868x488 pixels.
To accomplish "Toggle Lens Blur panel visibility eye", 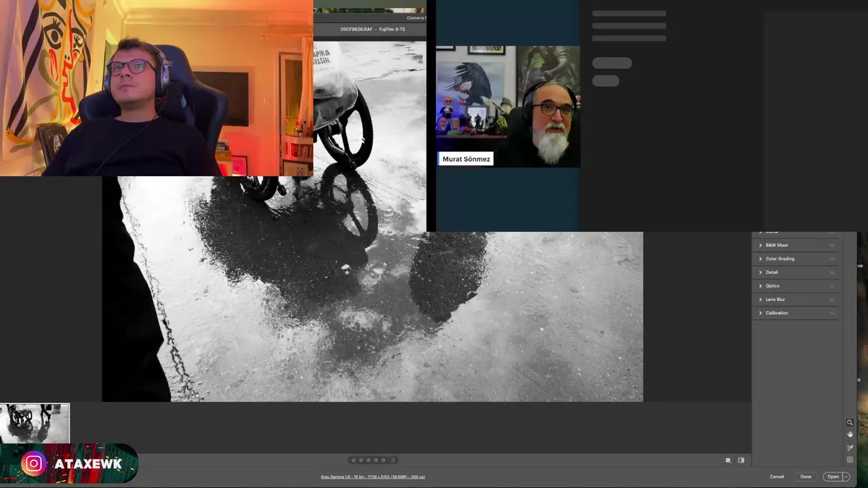I will tap(832, 300).
